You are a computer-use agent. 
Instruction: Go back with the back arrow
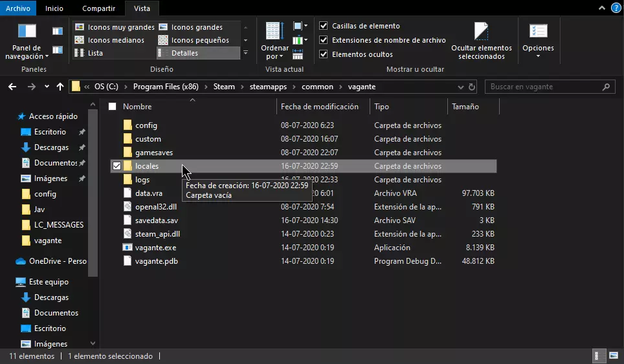(12, 87)
